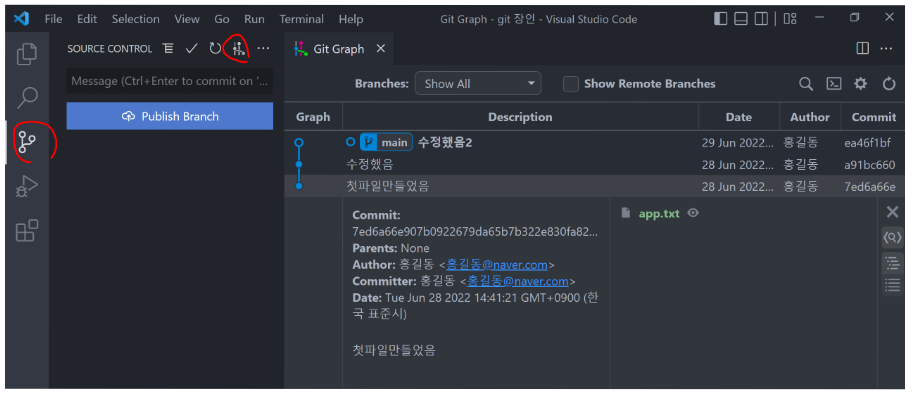Image resolution: width=913 pixels, height=398 pixels.
Task: Click the Description column header
Action: click(520, 117)
